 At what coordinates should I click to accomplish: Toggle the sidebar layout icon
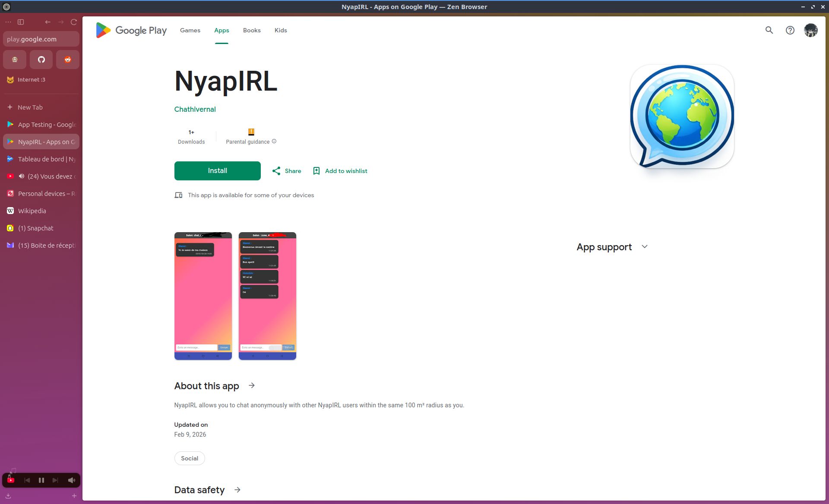[x=21, y=22]
